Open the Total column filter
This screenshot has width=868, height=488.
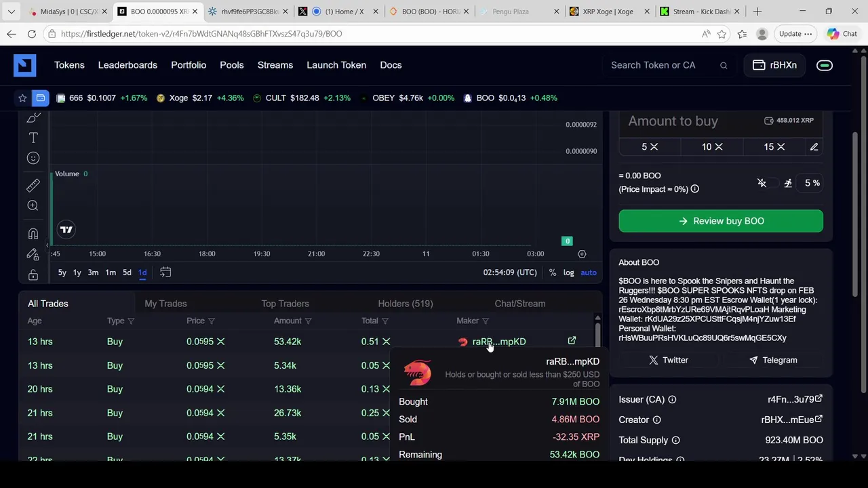[385, 321]
